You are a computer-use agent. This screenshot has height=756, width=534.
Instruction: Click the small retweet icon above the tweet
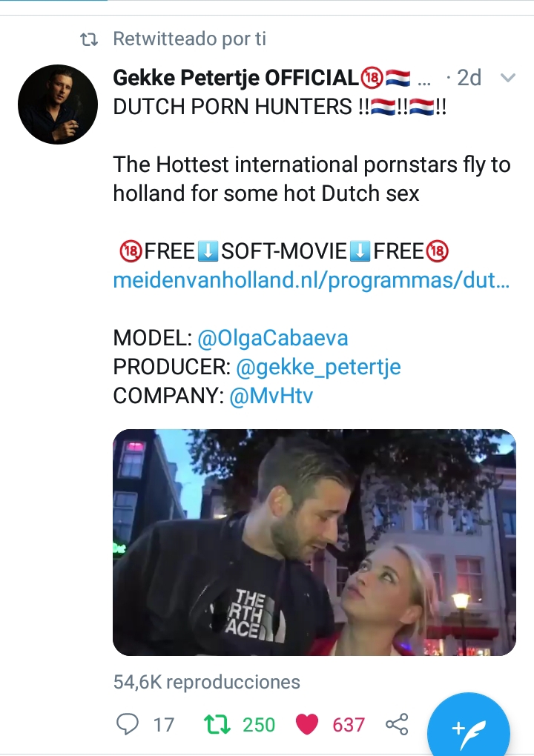[x=89, y=39]
